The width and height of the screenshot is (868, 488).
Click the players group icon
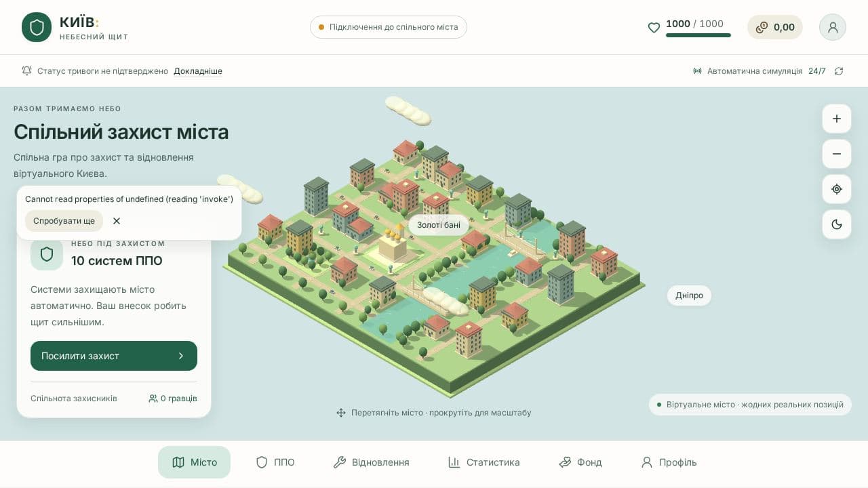153,399
